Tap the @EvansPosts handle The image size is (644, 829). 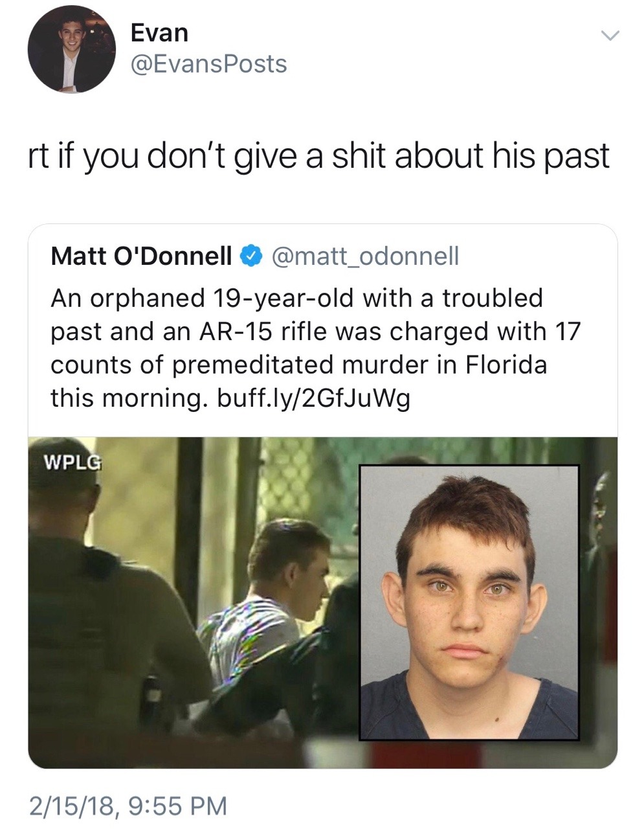[x=208, y=63]
